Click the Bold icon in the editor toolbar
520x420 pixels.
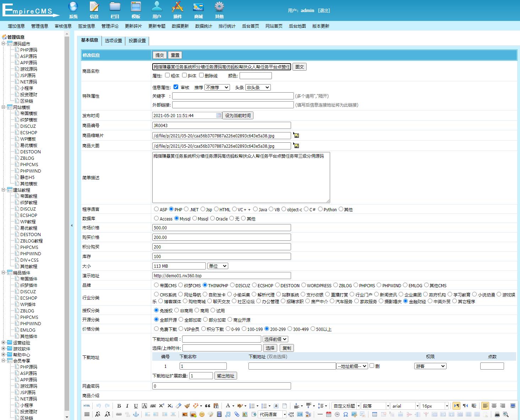click(119, 406)
